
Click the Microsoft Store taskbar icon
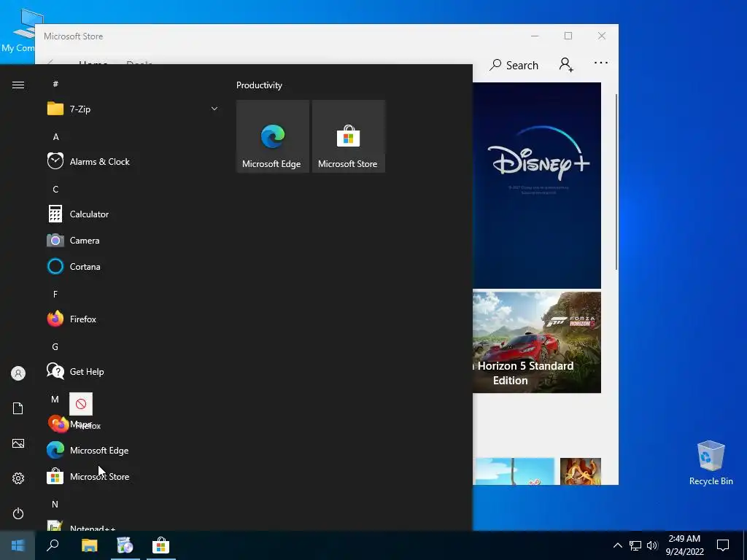click(x=161, y=545)
